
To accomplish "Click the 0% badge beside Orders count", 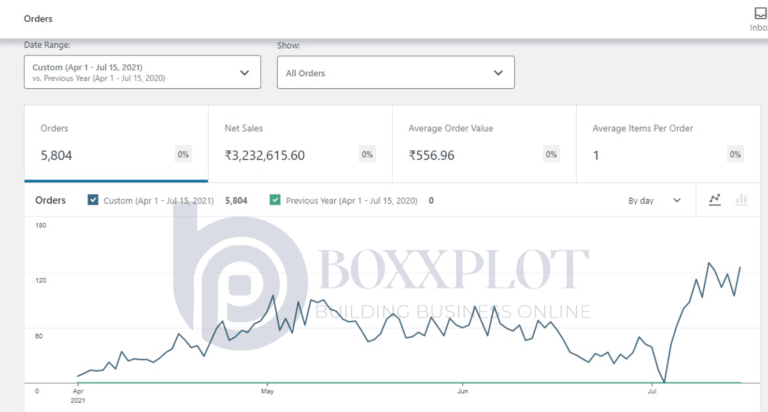I will coord(183,155).
